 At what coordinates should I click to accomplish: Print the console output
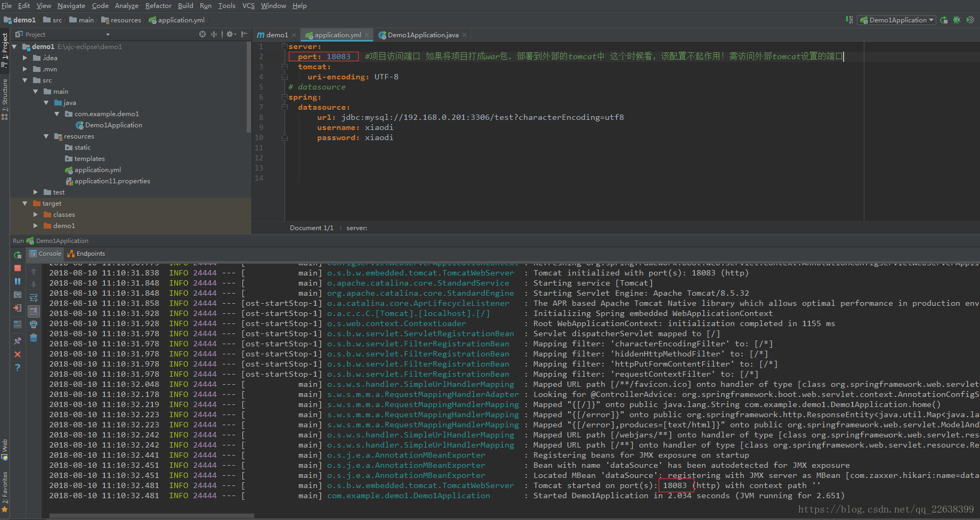34,324
